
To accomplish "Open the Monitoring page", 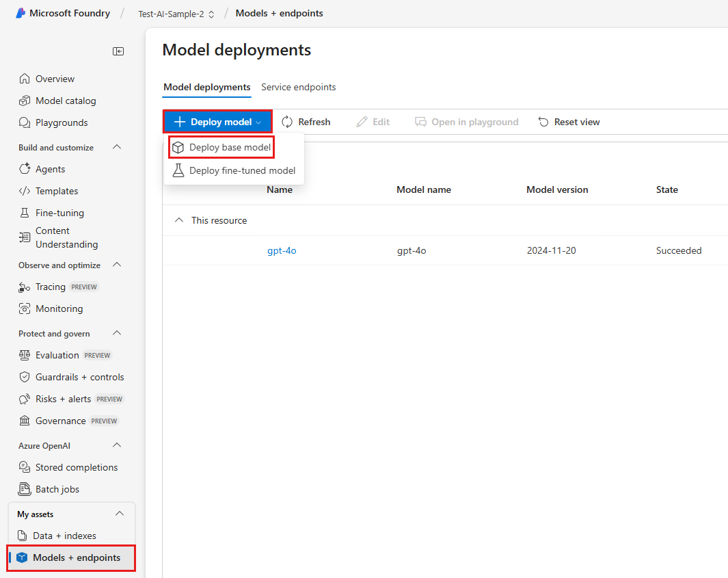I will point(59,308).
